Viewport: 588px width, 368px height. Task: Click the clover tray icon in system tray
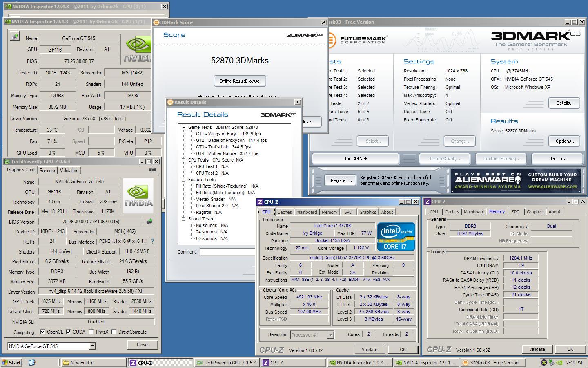click(x=544, y=362)
